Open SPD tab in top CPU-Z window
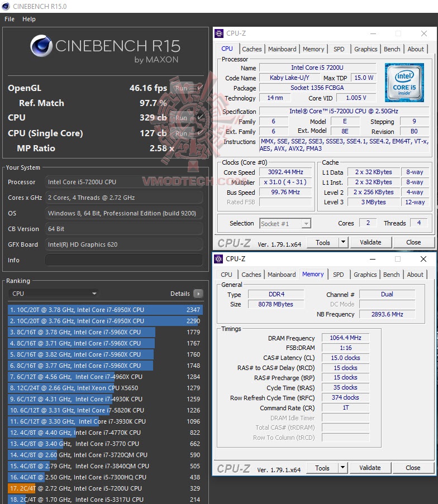438x504 pixels. 339,49
